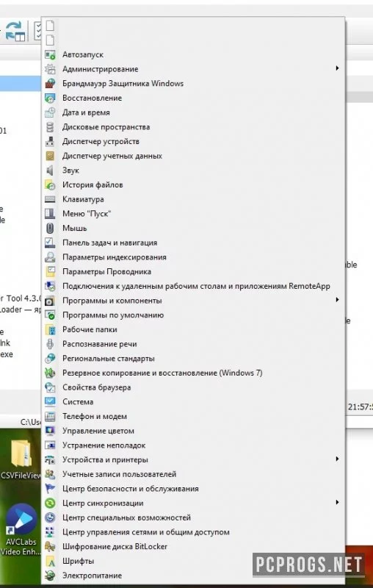Click the green sync icon for Центр синхронизации

(50, 503)
